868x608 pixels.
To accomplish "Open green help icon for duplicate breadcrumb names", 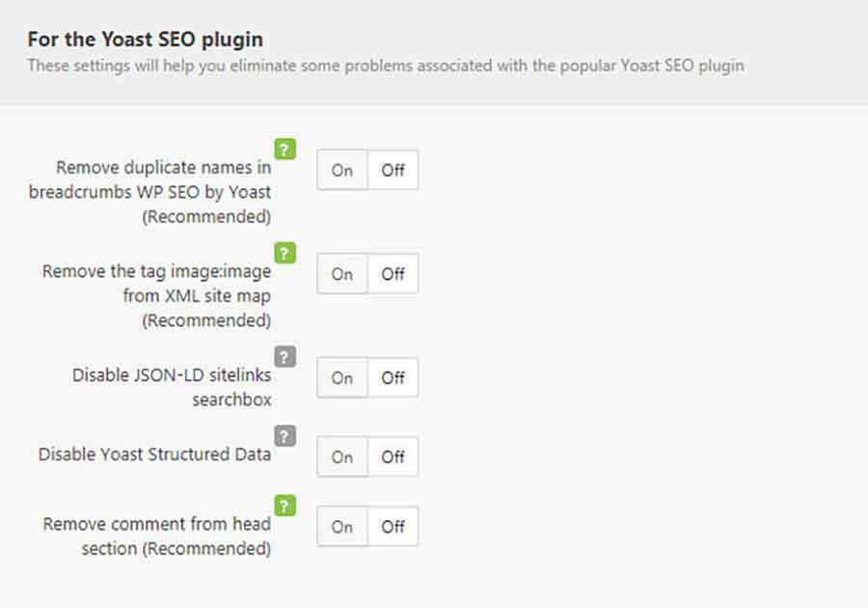I will click(x=285, y=149).
